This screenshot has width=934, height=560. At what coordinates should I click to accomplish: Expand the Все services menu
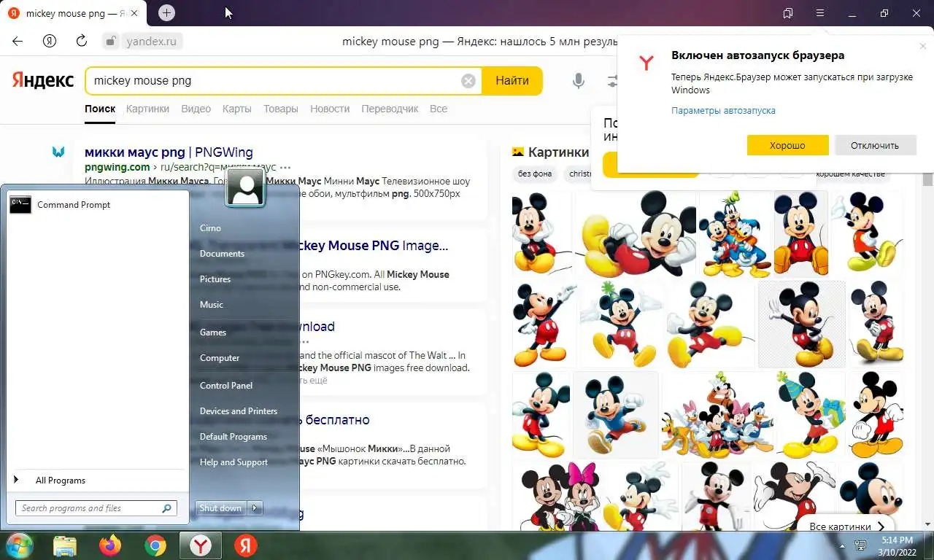coord(439,109)
